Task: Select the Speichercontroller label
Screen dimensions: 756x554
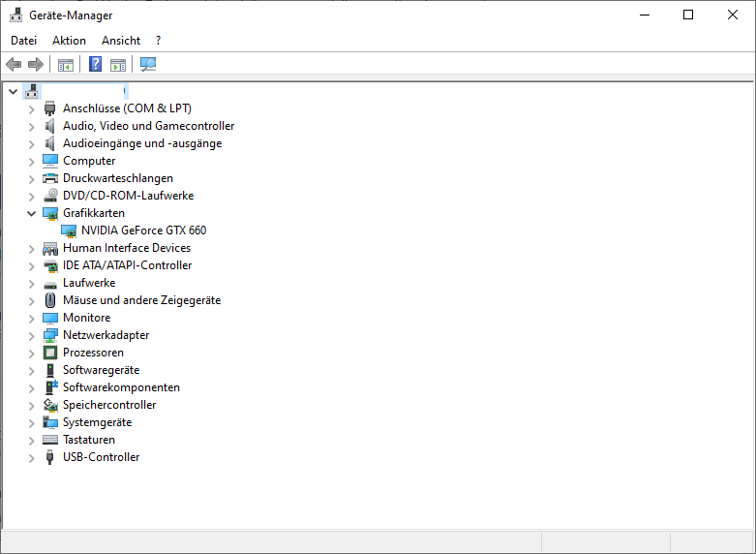Action: point(109,405)
